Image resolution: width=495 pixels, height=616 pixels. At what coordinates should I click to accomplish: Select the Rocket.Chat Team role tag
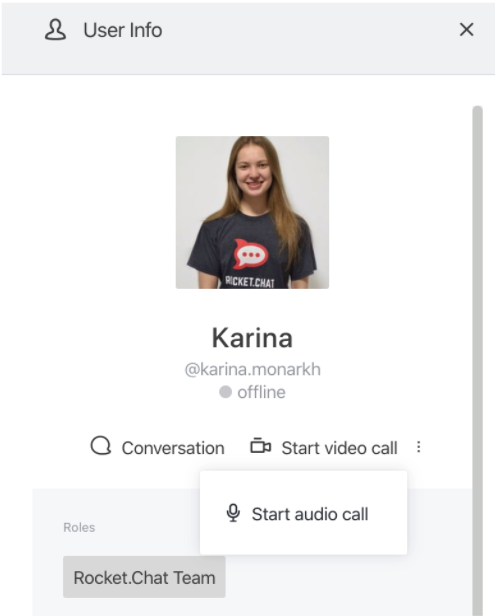[x=144, y=577]
